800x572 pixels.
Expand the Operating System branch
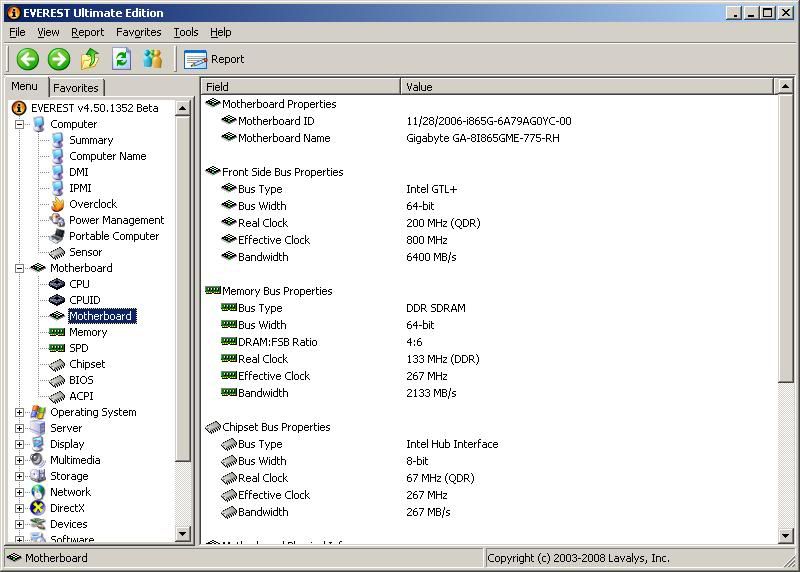(19, 412)
